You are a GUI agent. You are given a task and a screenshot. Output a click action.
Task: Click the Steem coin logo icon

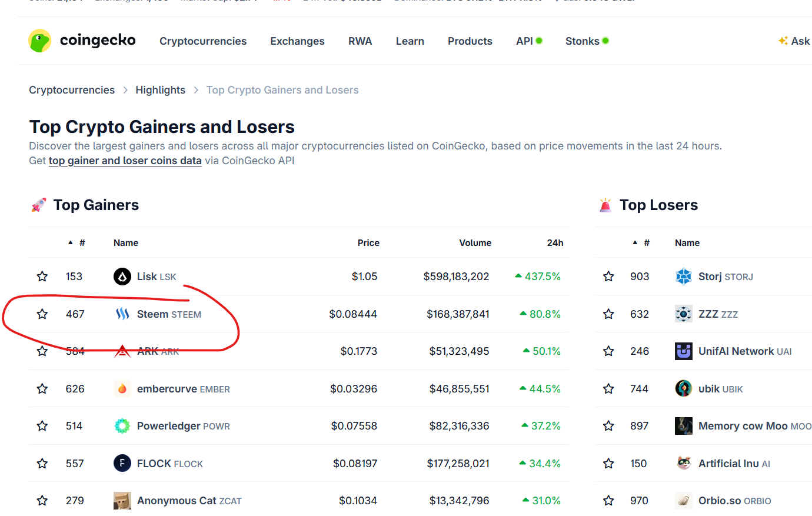coord(122,314)
